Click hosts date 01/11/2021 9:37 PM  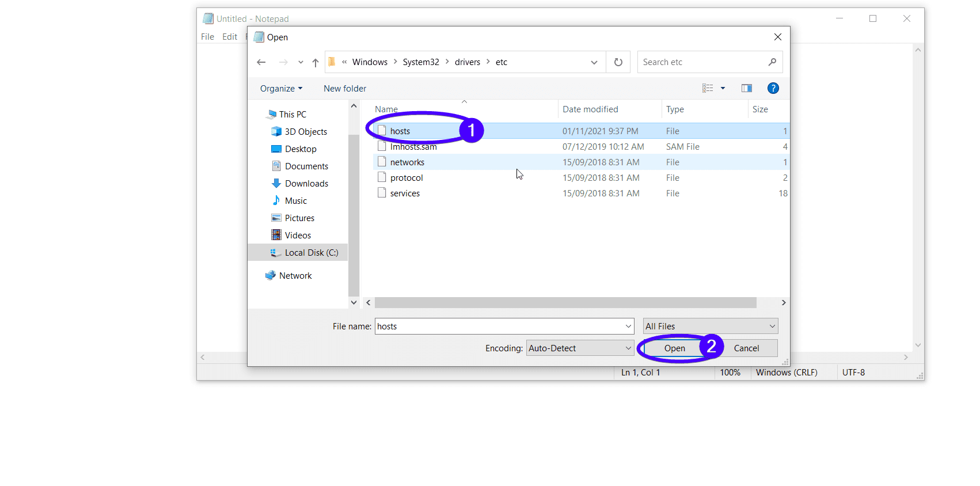coord(600,131)
